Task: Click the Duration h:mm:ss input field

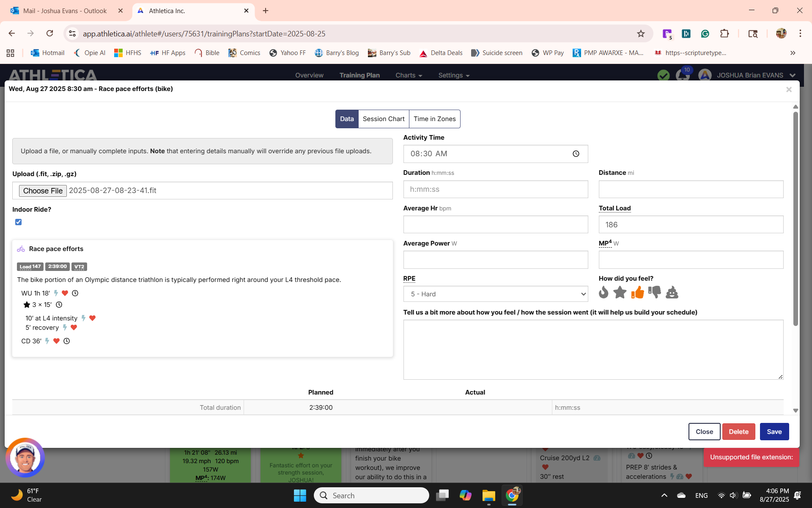Action: (495, 189)
